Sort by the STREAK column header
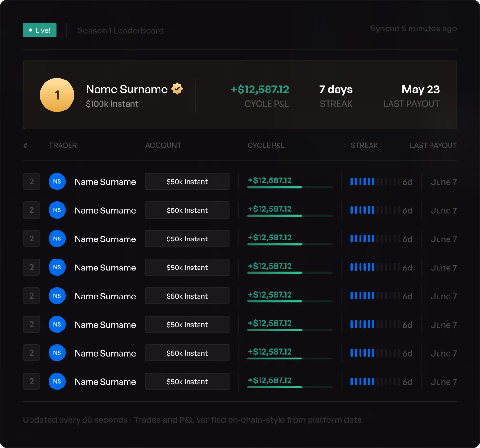The image size is (480, 448). click(364, 145)
